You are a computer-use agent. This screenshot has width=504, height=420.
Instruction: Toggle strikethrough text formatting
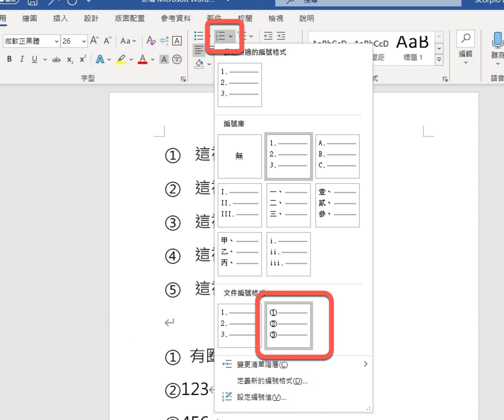click(x=56, y=59)
